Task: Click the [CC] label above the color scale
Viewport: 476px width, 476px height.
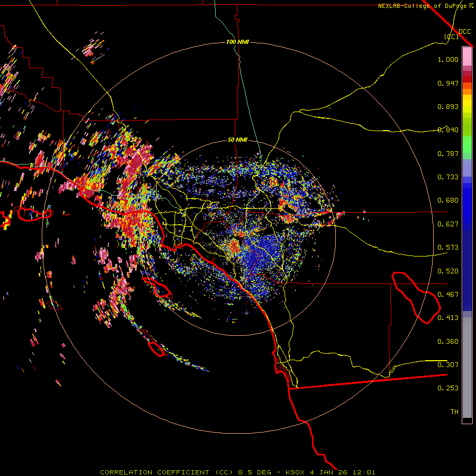Action: [452, 36]
